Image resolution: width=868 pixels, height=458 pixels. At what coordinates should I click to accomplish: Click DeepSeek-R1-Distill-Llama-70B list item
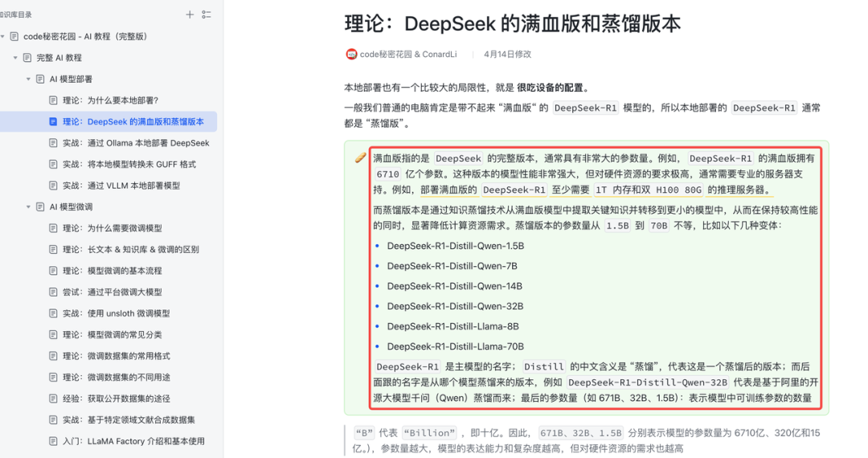[455, 346]
